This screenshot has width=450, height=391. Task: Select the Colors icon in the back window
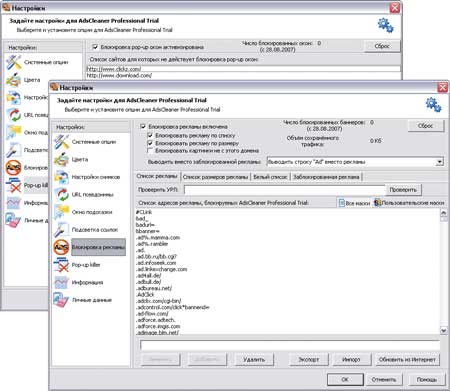pyautogui.click(x=14, y=80)
